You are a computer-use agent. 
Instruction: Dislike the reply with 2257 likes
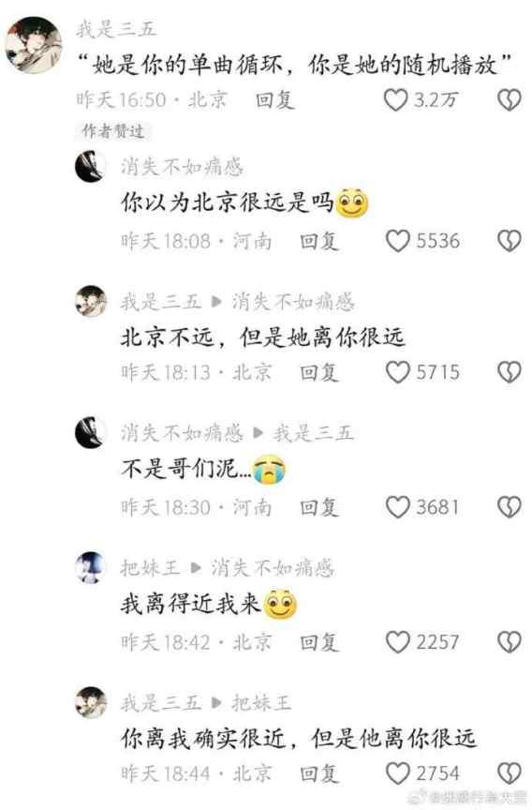510,642
